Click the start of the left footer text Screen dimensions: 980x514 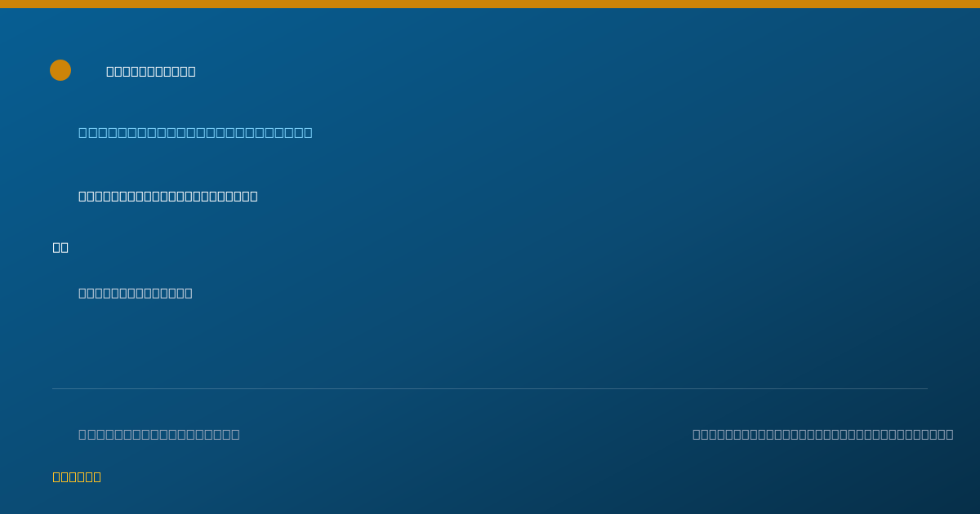coord(82,434)
